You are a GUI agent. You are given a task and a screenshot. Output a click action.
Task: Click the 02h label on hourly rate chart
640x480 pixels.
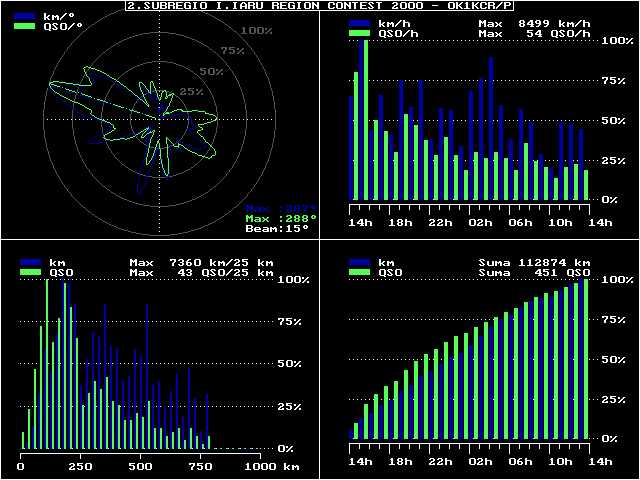(480, 223)
